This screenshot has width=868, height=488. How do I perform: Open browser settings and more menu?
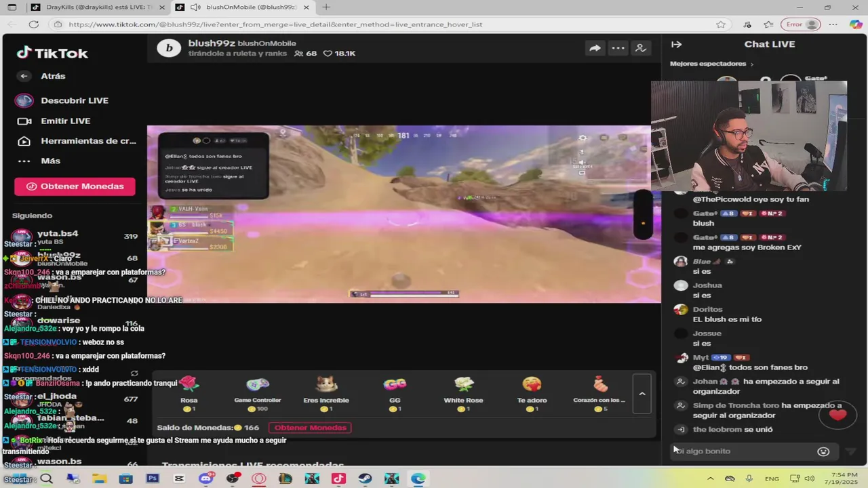pyautogui.click(x=833, y=24)
